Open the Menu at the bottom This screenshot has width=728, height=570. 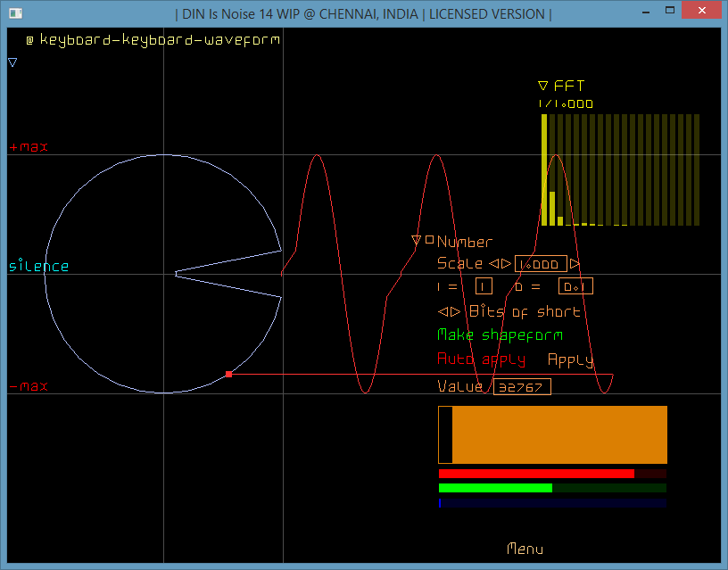pyautogui.click(x=525, y=549)
